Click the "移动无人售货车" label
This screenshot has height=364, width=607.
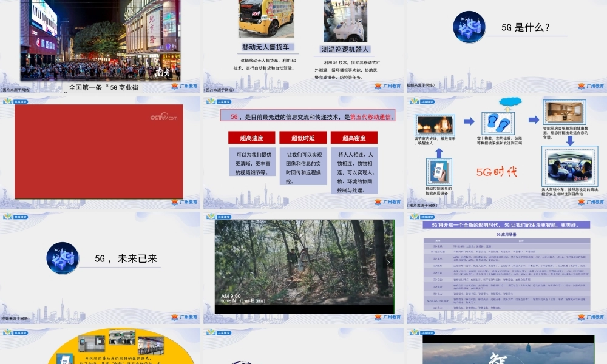266,47
